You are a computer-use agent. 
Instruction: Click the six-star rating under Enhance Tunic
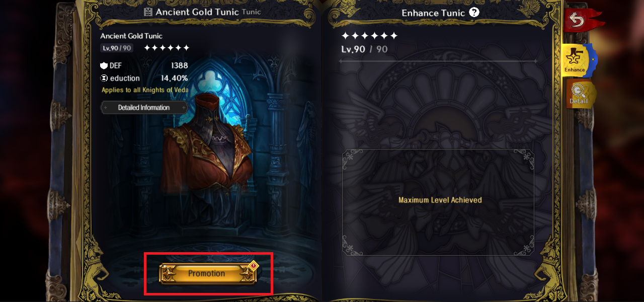coord(370,36)
